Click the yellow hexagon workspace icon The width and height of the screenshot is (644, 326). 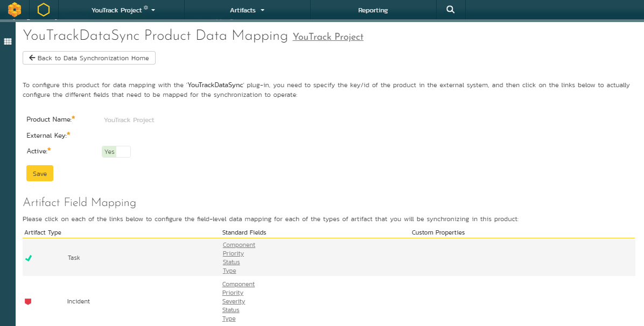[x=43, y=10]
